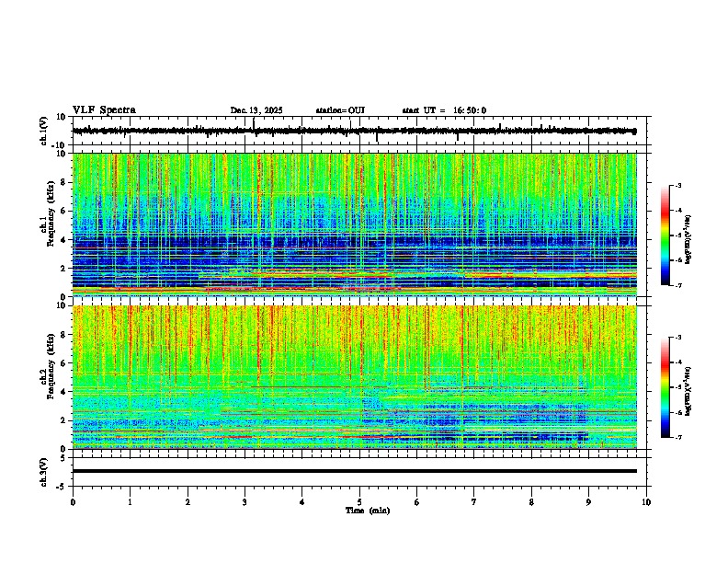Click the ch.3(V) axis label
Viewport: 728px width, 563px height.
click(44, 472)
